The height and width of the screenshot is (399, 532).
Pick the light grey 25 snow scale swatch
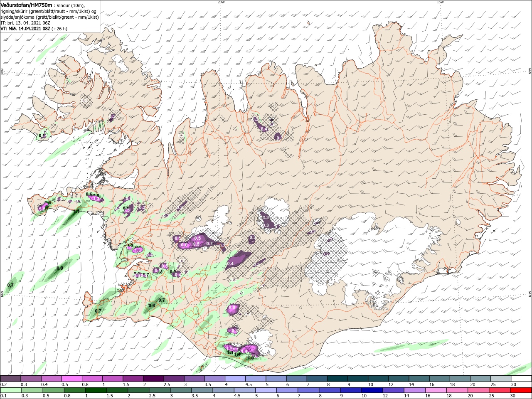(501, 379)
